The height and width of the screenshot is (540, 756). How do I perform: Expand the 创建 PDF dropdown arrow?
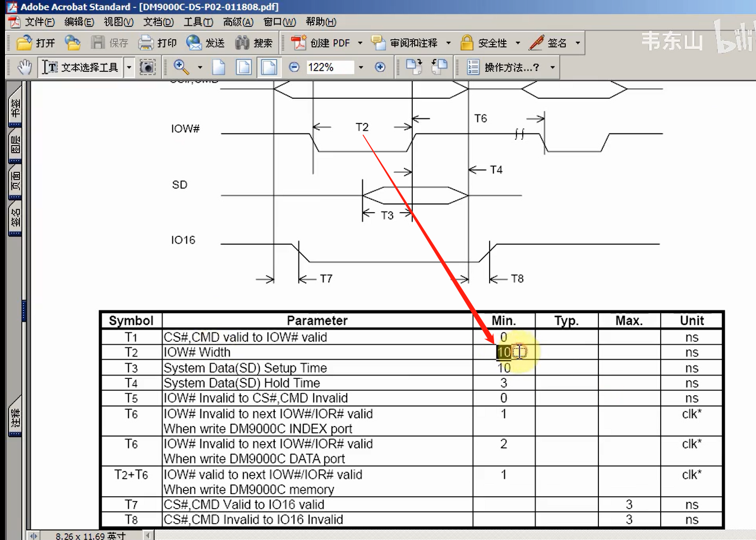[360, 43]
